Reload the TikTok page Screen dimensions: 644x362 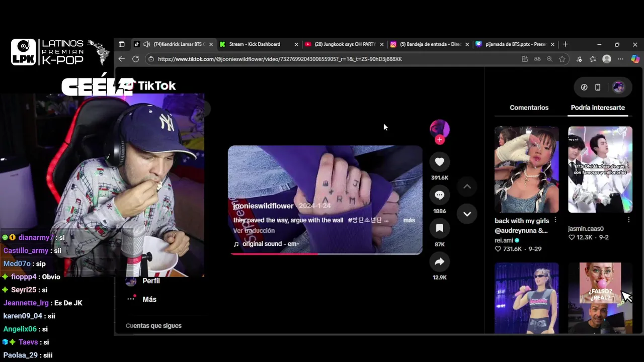(135, 59)
